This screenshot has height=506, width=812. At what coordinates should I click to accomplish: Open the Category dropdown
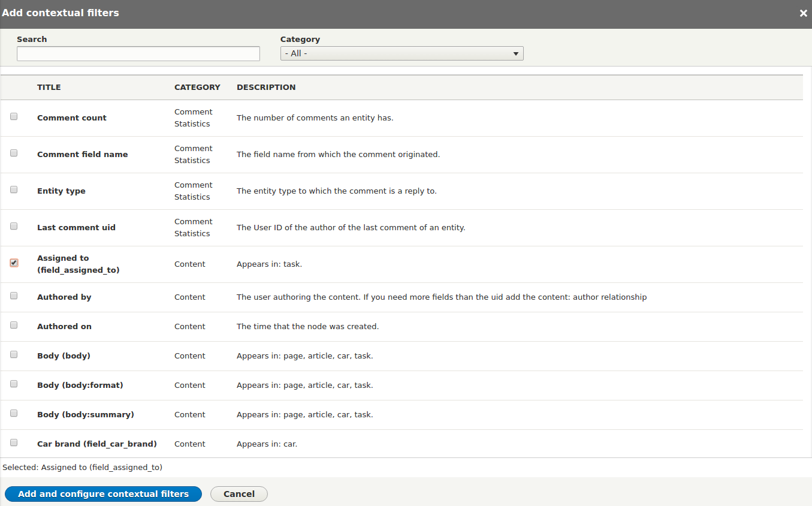point(402,54)
